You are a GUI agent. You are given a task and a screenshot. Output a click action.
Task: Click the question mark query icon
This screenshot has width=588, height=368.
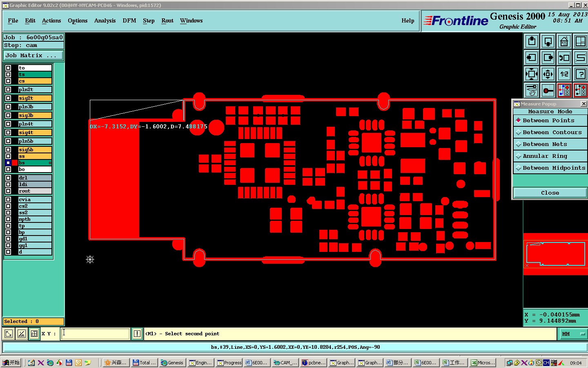click(x=580, y=74)
